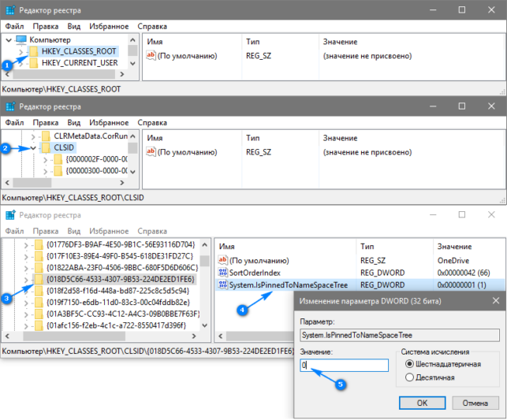The width and height of the screenshot is (507, 420).
Task: Expand the {0000002F-0000-00 node chevron
Action: (x=45, y=160)
